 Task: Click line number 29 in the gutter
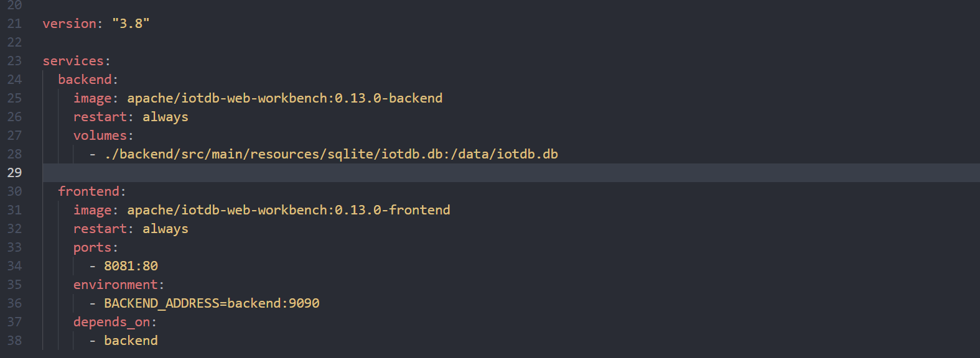(14, 173)
